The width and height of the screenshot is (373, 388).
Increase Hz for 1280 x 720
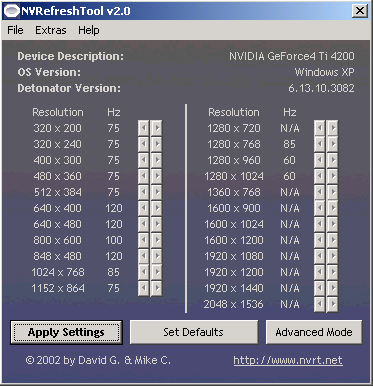(x=332, y=128)
